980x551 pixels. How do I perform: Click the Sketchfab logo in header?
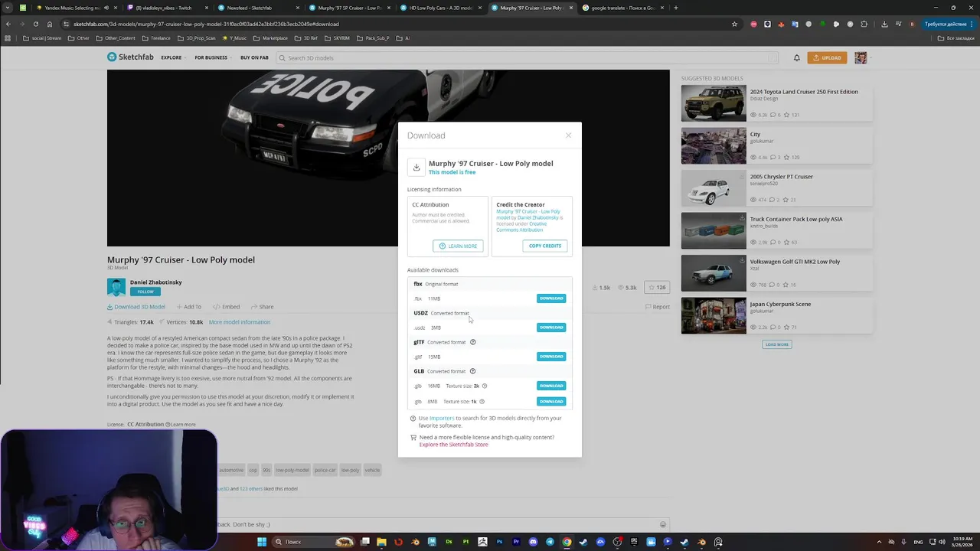130,57
